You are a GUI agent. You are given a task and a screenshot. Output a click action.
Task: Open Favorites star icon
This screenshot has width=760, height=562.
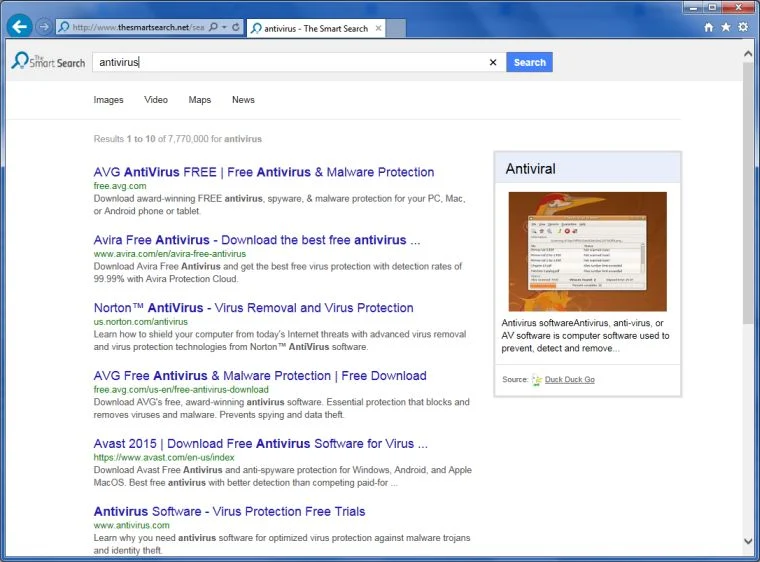coord(726,27)
